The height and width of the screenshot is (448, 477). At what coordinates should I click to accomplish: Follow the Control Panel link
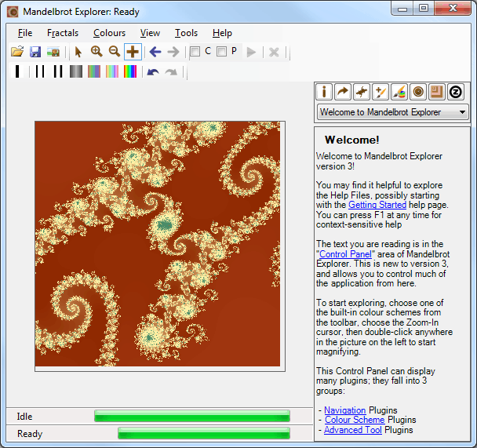click(x=345, y=254)
